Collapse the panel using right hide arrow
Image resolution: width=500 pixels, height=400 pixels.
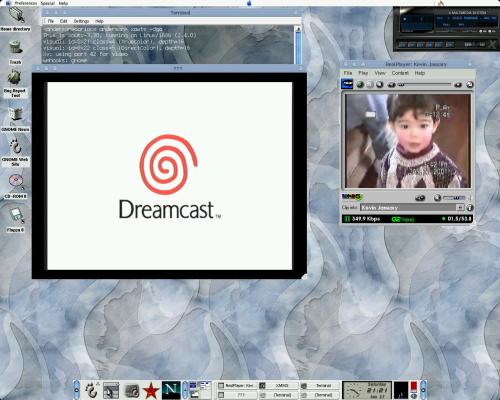pos(423,390)
